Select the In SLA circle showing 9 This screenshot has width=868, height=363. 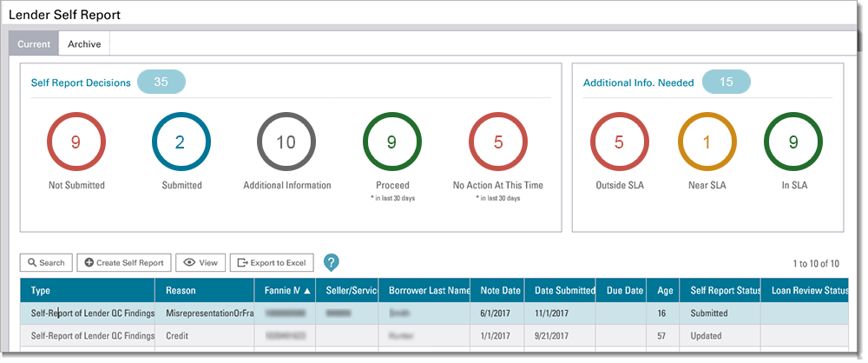(x=793, y=142)
